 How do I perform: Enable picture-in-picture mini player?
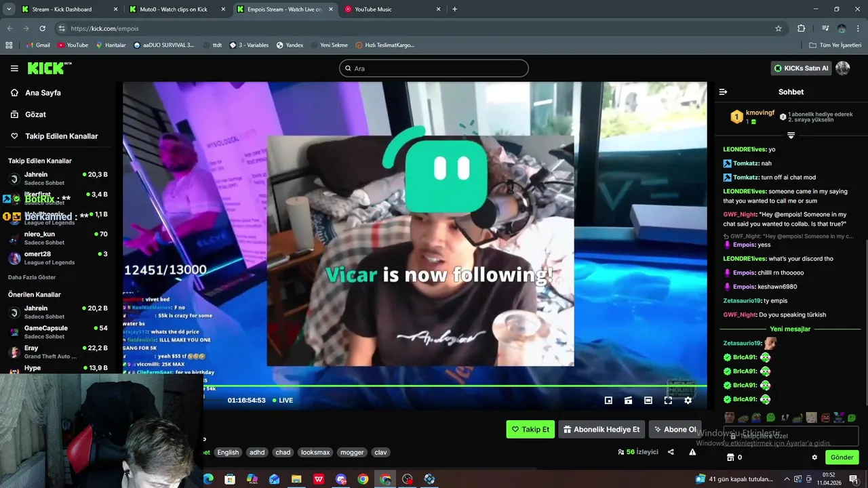[x=608, y=401]
